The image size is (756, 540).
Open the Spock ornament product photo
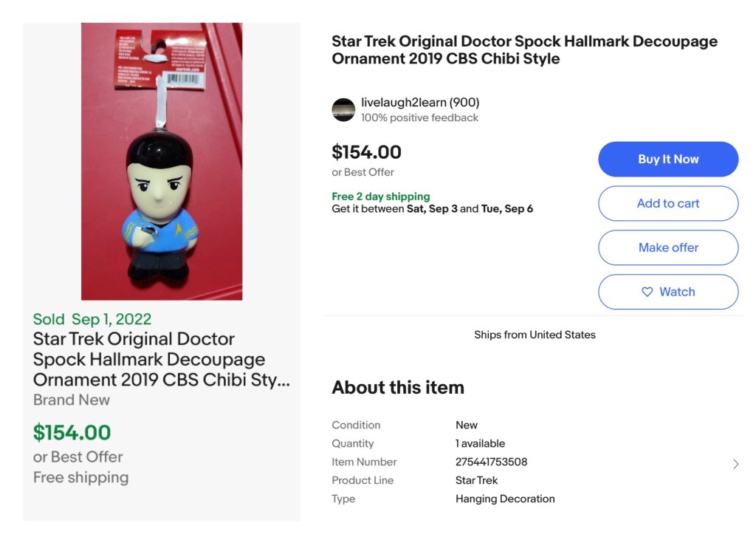coord(162,161)
